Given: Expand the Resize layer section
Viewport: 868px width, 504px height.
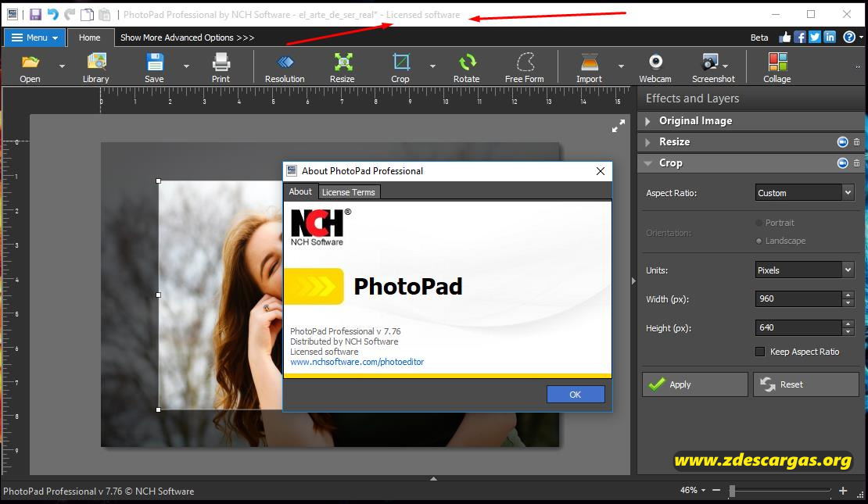Looking at the screenshot, I should click(x=647, y=142).
